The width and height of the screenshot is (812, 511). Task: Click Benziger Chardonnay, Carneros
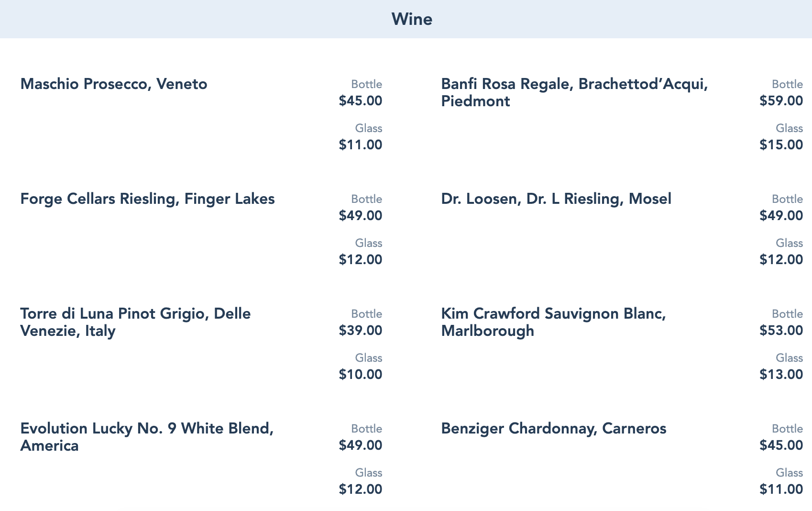(553, 429)
